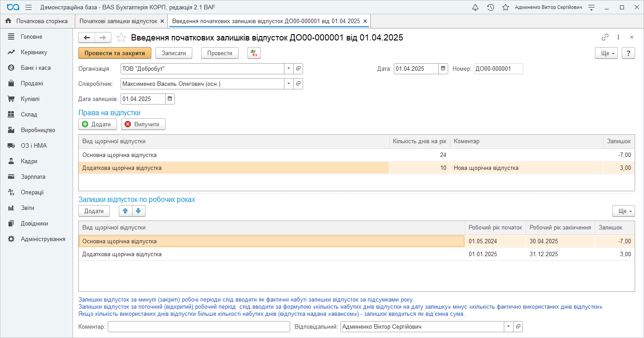644x338 pixels.
Task: Click Вилучити to remove vacation right
Action: [143, 124]
